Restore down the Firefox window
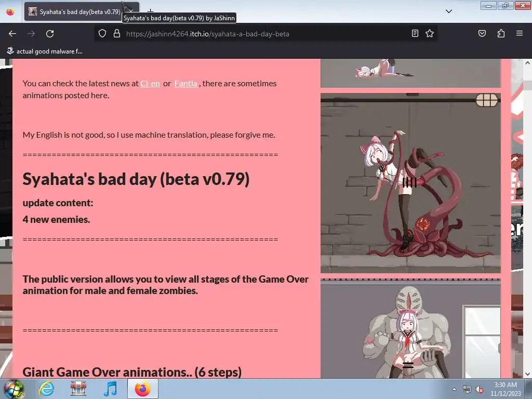The image size is (532, 399). [506, 5]
